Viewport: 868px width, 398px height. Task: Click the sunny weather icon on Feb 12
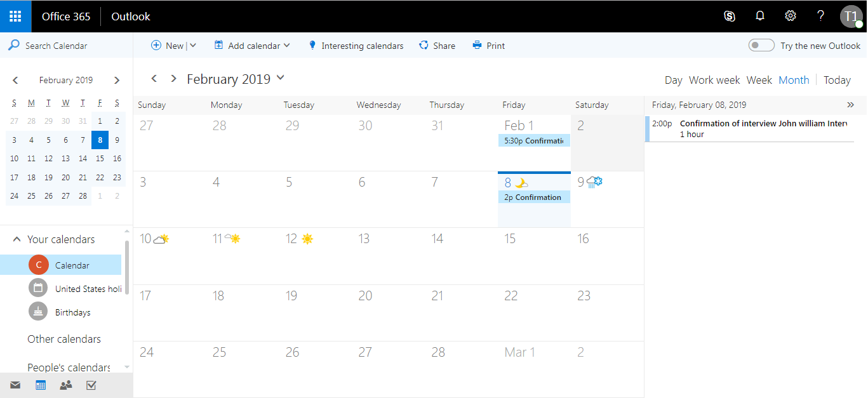pos(307,239)
